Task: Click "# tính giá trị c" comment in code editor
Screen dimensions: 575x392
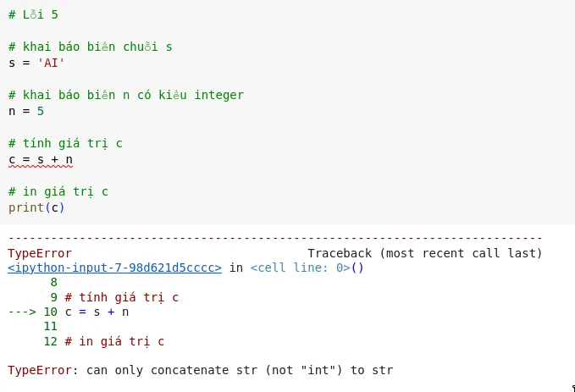Action: coord(65,143)
